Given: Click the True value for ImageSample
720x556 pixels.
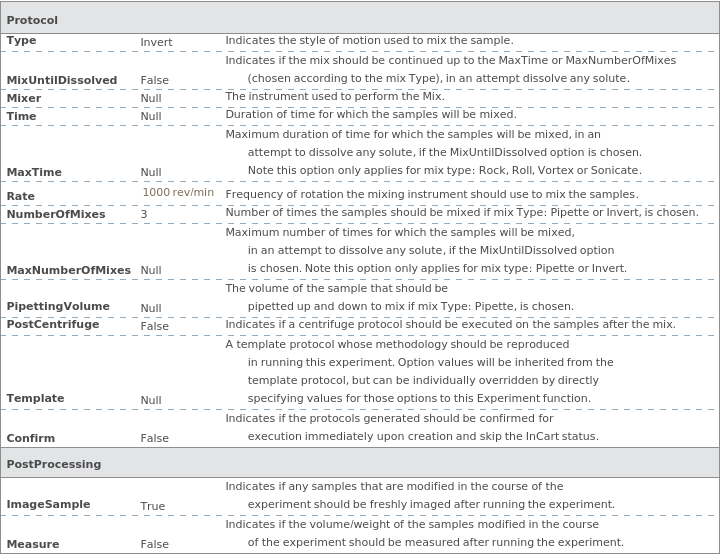Looking at the screenshot, I should (153, 506).
